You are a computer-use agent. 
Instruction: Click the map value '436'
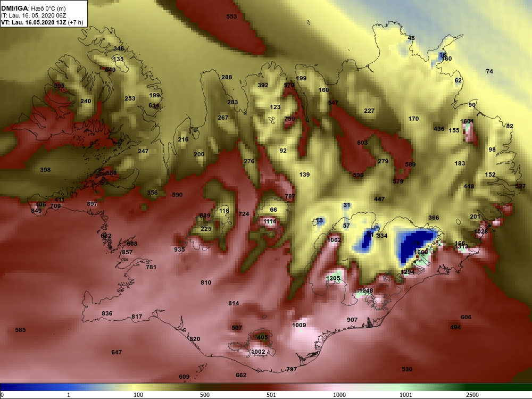click(x=439, y=129)
